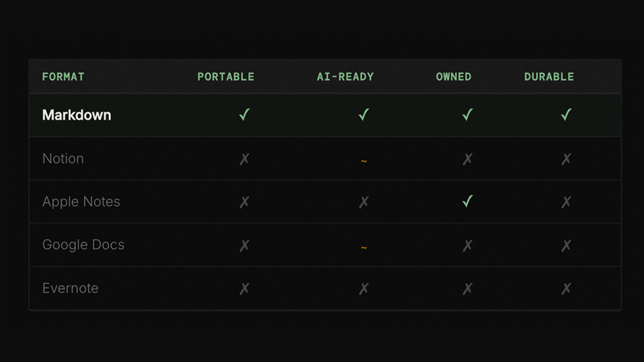Image resolution: width=644 pixels, height=362 pixels.
Task: Click Markdown's Durable checkmark
Action: click(566, 115)
